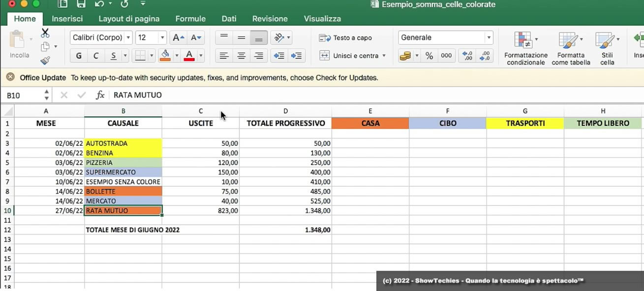Click the Formatta come tabella icon

click(568, 40)
